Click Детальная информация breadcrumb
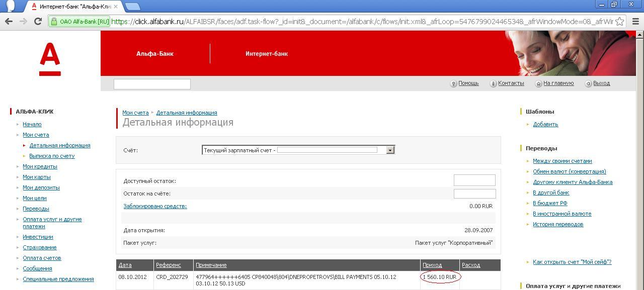644x290 pixels. (x=187, y=113)
